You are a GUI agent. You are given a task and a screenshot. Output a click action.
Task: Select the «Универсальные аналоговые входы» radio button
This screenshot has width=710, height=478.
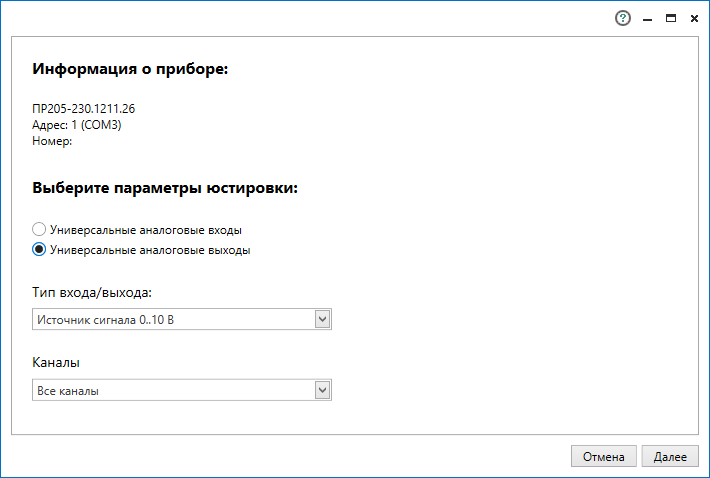40,229
